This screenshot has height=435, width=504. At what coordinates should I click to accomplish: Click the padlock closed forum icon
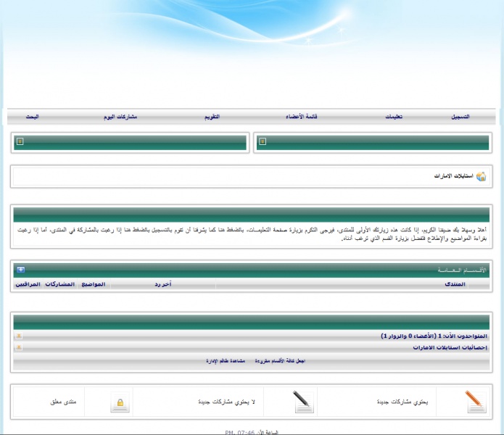click(x=120, y=402)
